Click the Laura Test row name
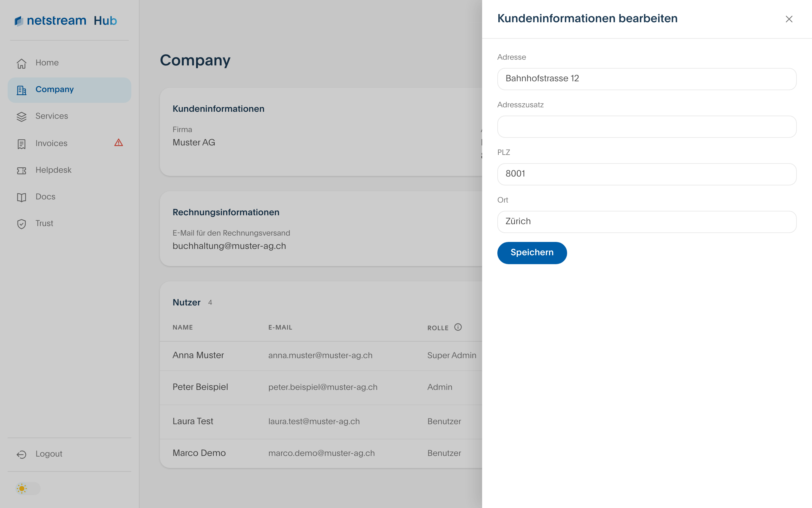This screenshot has height=508, width=812. 193,421
